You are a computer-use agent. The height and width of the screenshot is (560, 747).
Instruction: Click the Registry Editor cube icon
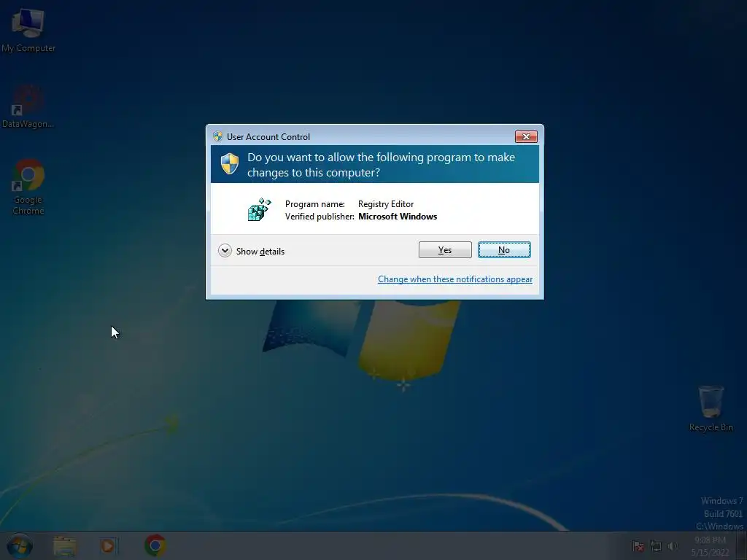click(x=259, y=209)
